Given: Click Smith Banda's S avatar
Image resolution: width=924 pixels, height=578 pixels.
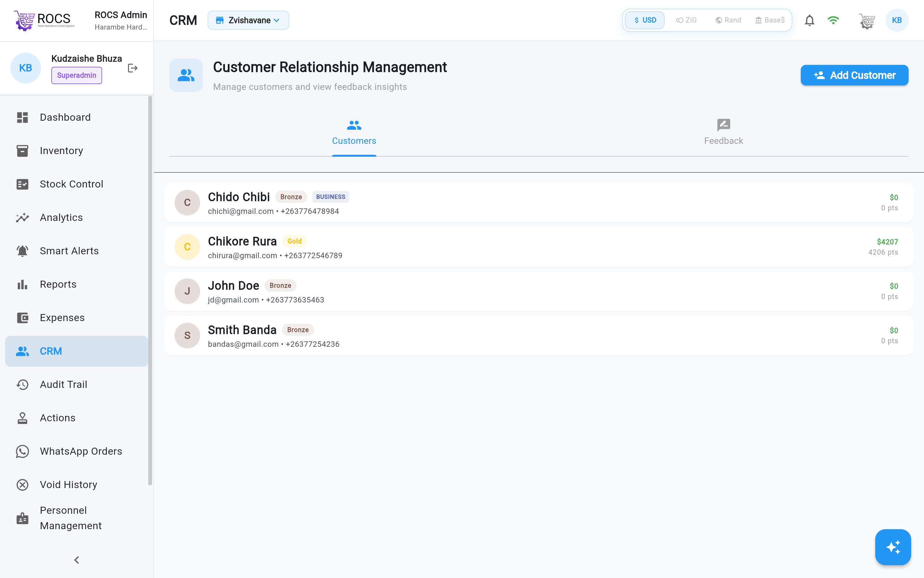Looking at the screenshot, I should [x=187, y=336].
